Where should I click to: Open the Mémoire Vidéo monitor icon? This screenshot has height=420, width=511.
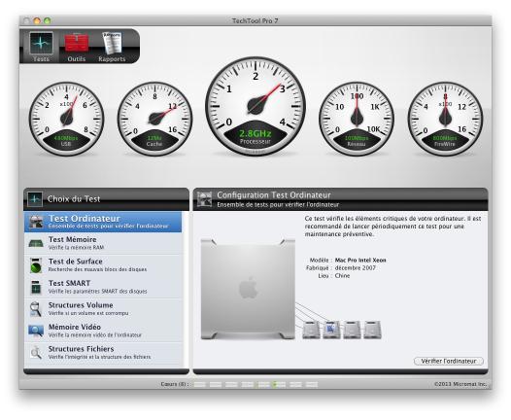pyautogui.click(x=36, y=331)
